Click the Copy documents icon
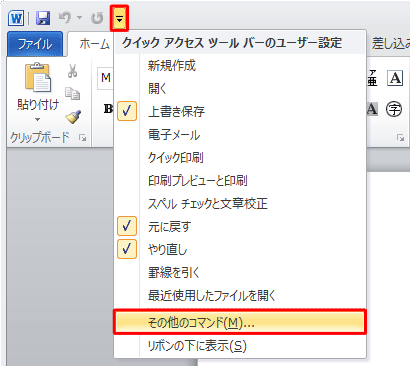 [x=72, y=94]
